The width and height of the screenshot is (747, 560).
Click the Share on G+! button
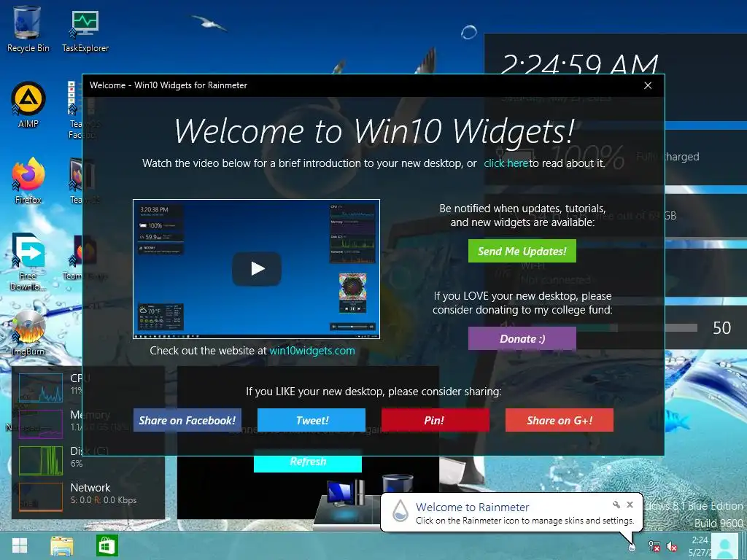(560, 421)
